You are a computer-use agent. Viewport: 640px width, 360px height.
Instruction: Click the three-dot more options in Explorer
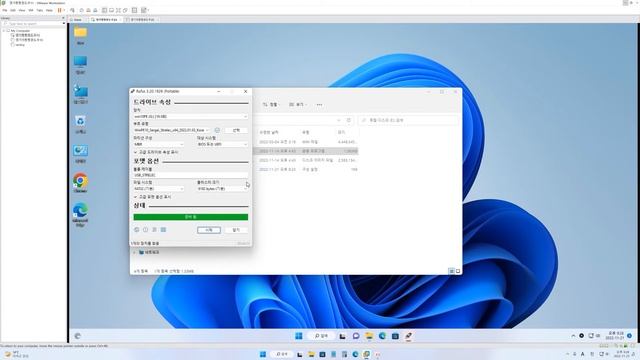point(319,105)
